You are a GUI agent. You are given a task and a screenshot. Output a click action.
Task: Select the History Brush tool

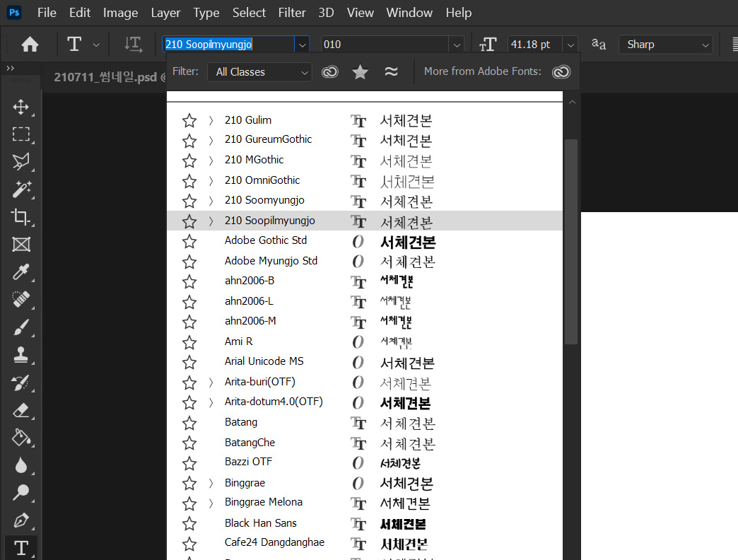click(20, 382)
